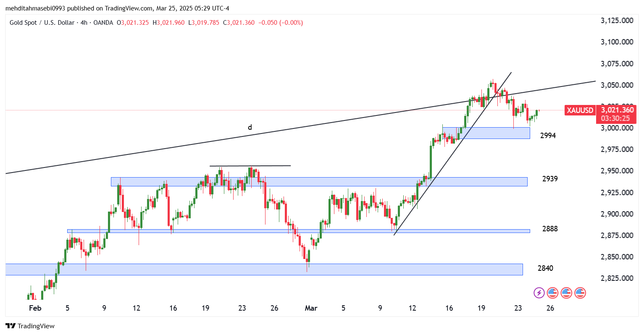The image size is (644, 335).
Task: Click the change value −0.050 (−0.00%)
Action: (280, 23)
